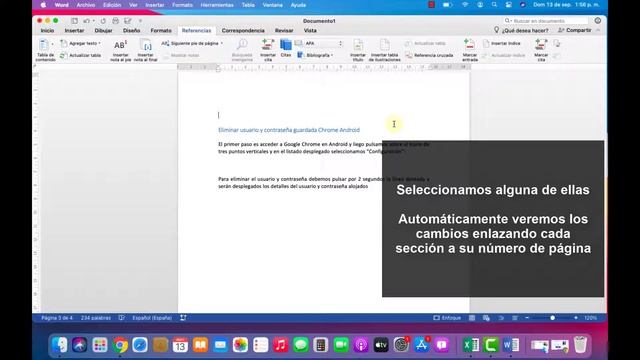Open the Ayuda menu

point(298,5)
